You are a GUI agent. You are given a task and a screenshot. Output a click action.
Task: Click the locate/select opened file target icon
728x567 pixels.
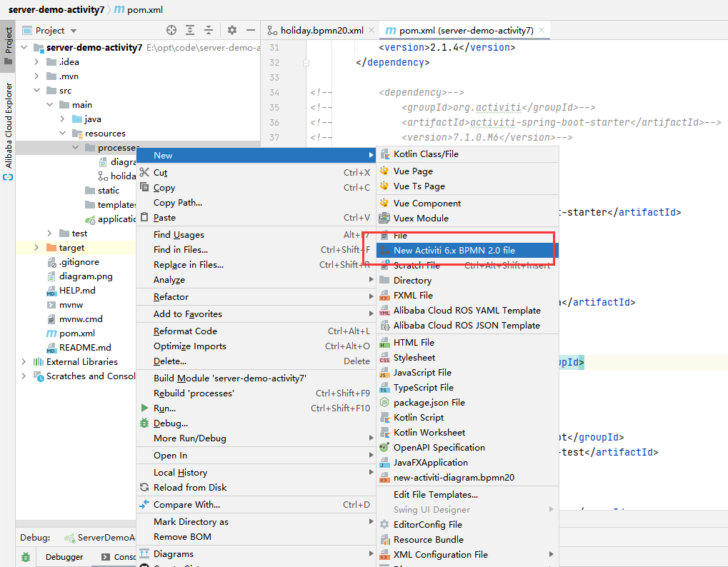pyautogui.click(x=171, y=30)
